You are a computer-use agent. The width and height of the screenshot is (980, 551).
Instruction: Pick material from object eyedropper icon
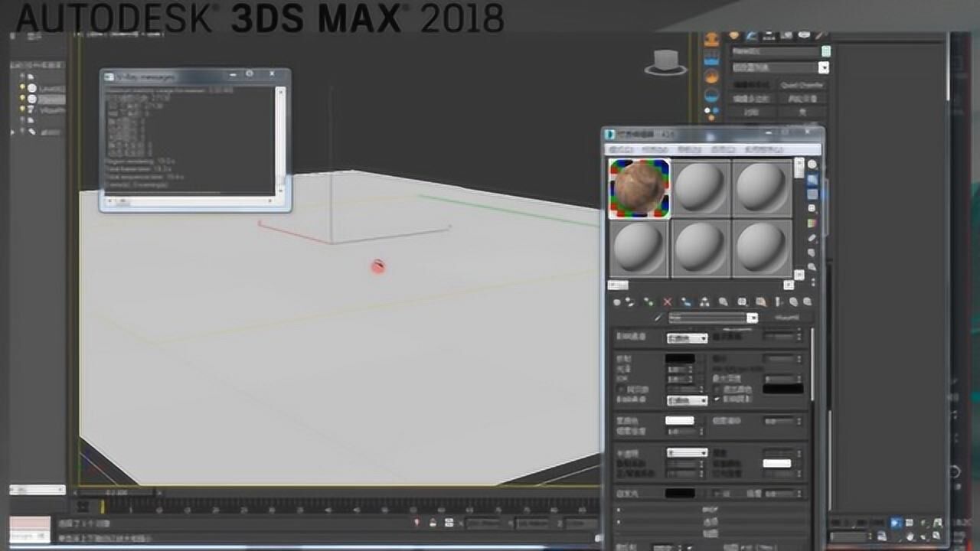[x=658, y=318]
